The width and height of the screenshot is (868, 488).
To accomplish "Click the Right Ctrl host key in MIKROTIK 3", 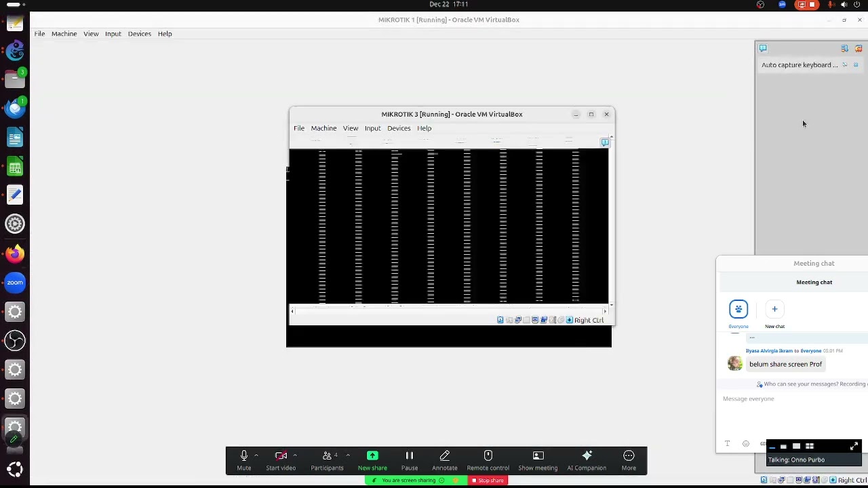I will click(589, 321).
